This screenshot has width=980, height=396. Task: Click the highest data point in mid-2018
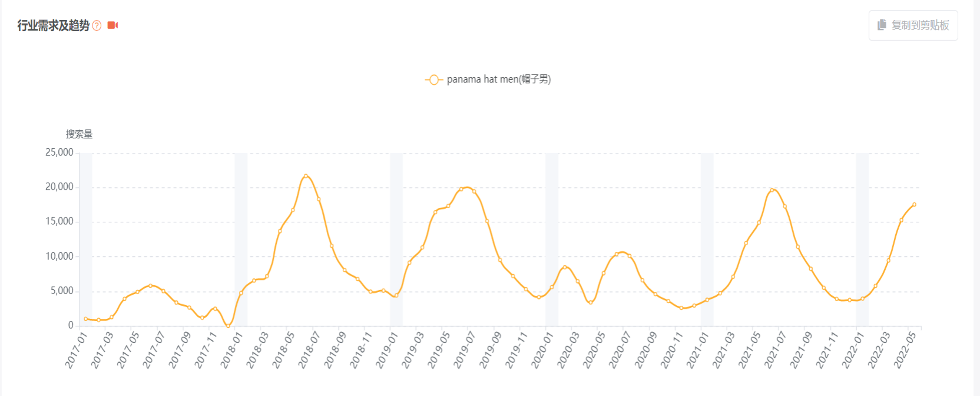[306, 176]
